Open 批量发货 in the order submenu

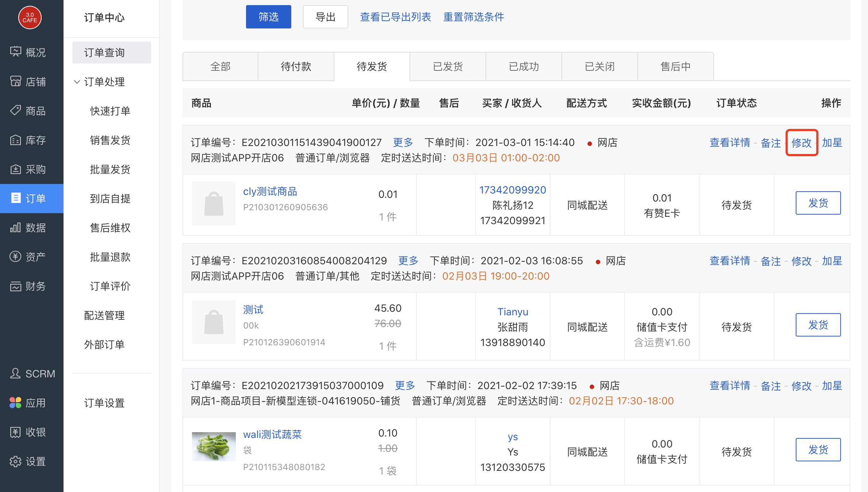pyautogui.click(x=110, y=169)
